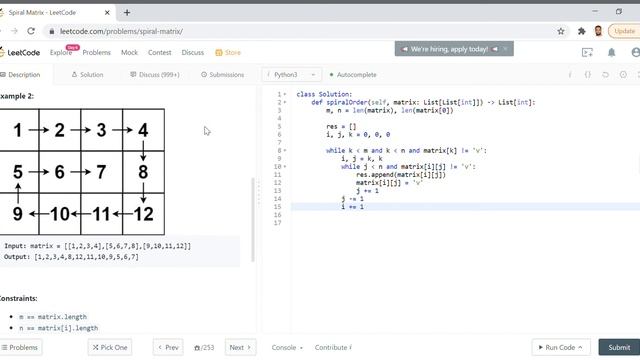Open the Contribute link
Screen dimensions: 640x360
(333, 347)
